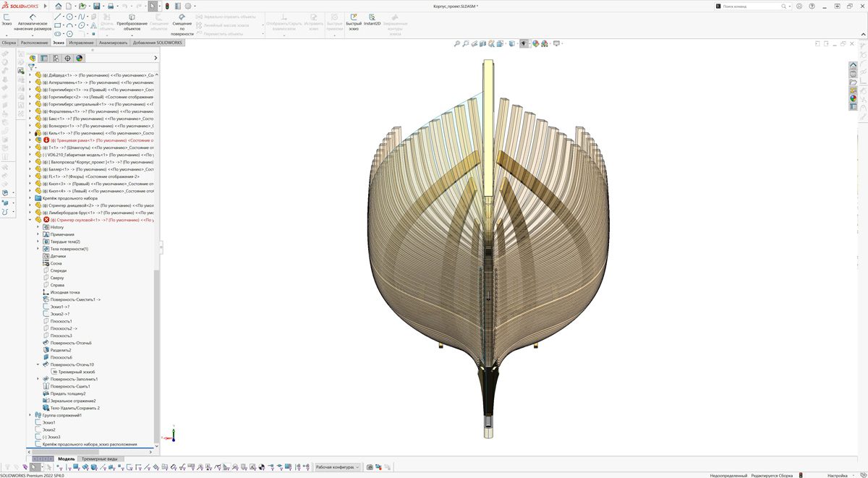Open the Appearances pane in the task pane
The height and width of the screenshot is (478, 868).
[x=853, y=98]
